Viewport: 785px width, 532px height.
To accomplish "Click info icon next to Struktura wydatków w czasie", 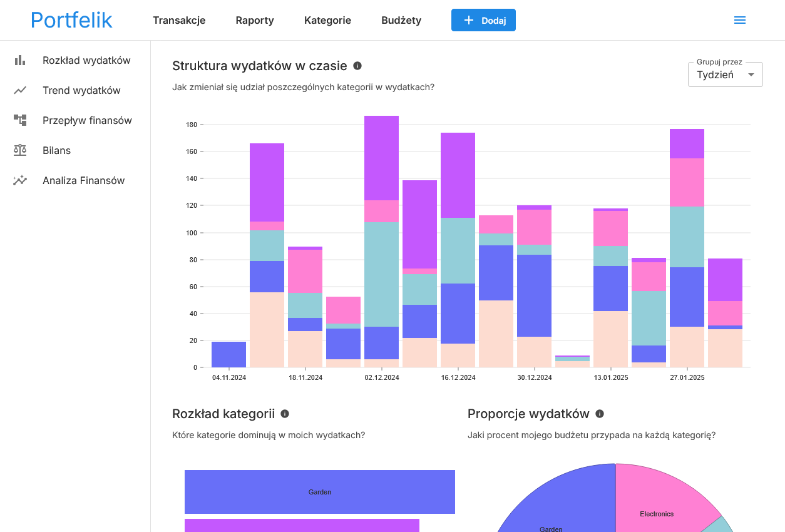I will [357, 66].
